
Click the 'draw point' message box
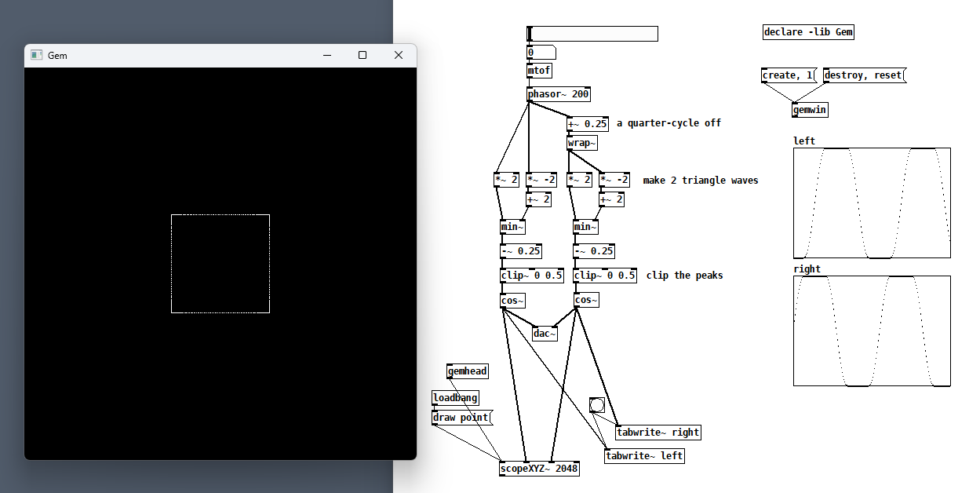pyautogui.click(x=462, y=418)
